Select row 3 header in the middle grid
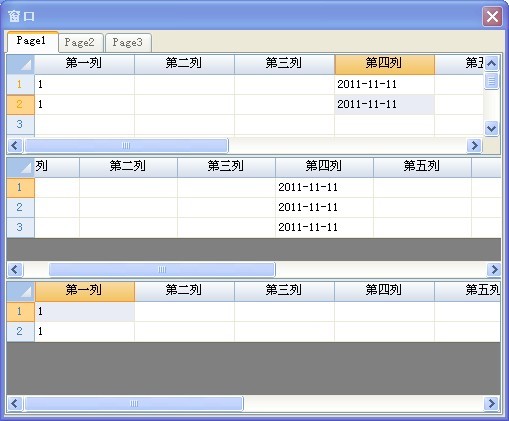509x421 pixels. point(20,228)
